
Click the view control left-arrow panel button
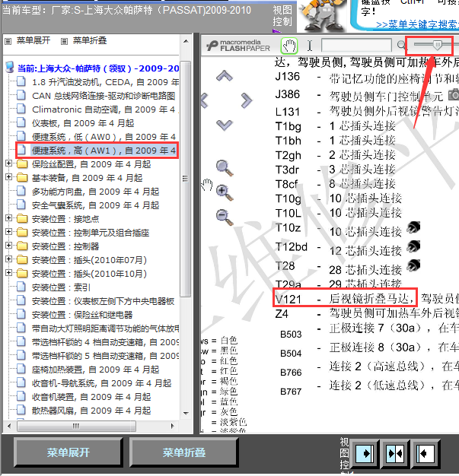tap(426, 454)
